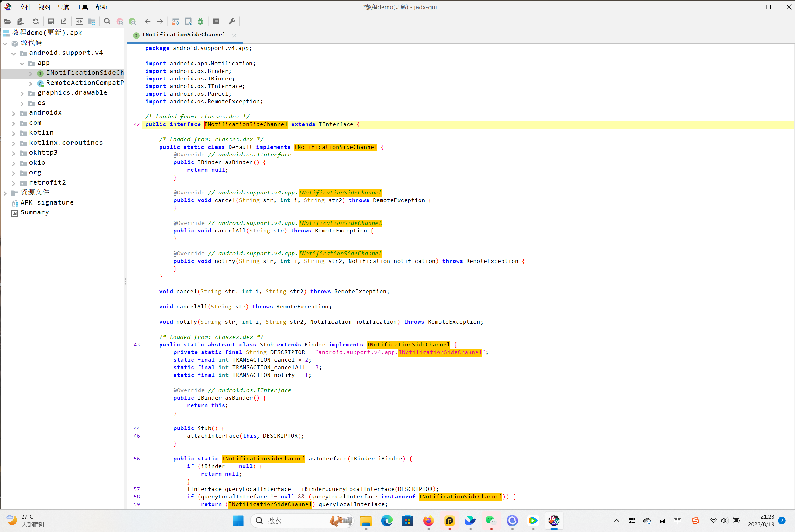Click the open file folder icon

pos(8,22)
